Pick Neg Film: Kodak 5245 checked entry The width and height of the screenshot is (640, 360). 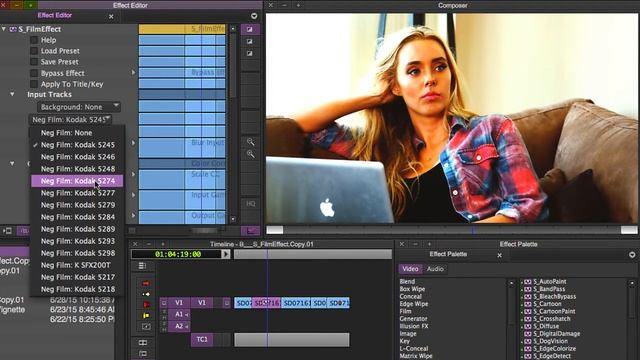point(77,145)
